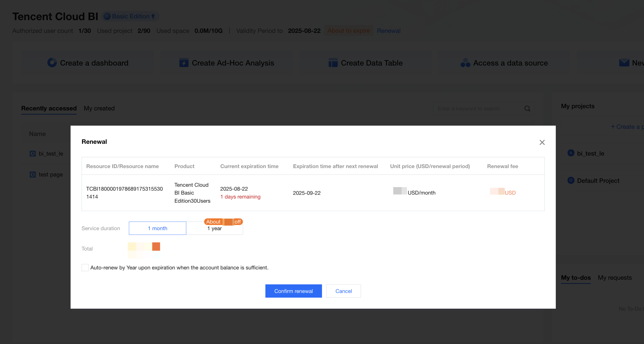Select the 1 month service duration
The height and width of the screenshot is (344, 644).
[x=157, y=228]
